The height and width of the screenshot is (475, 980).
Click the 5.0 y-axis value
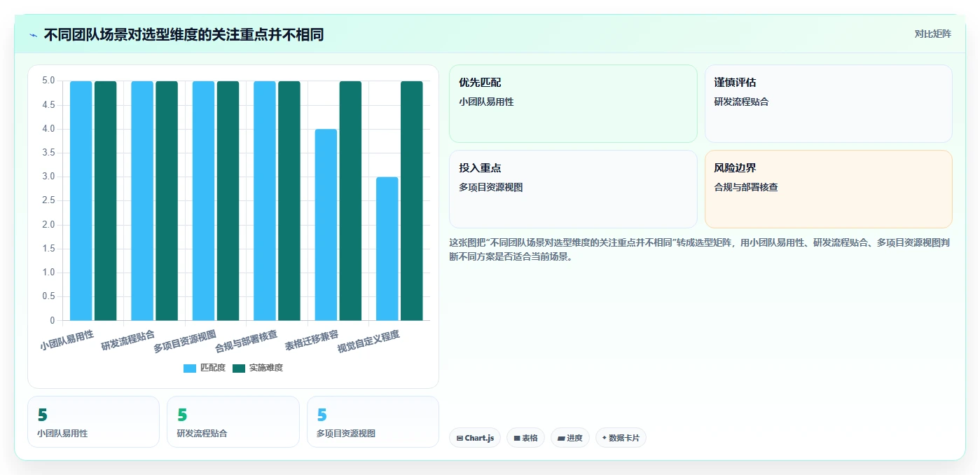(48, 81)
